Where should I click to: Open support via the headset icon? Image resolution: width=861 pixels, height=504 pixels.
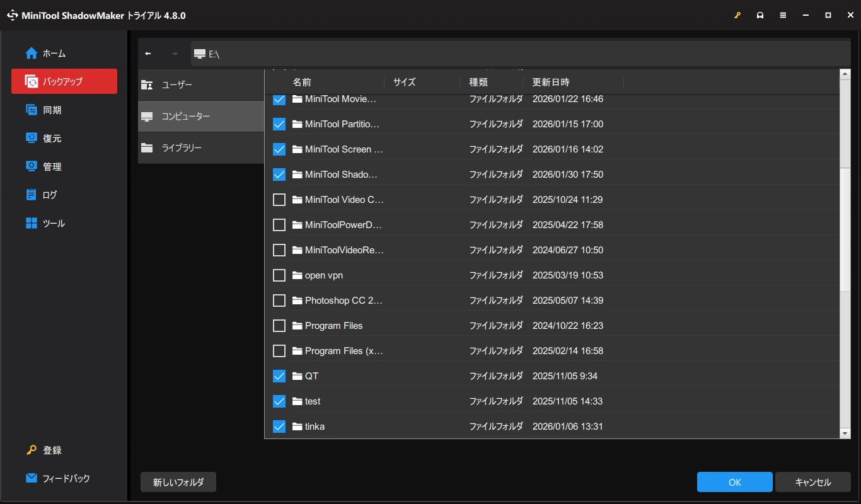(760, 14)
